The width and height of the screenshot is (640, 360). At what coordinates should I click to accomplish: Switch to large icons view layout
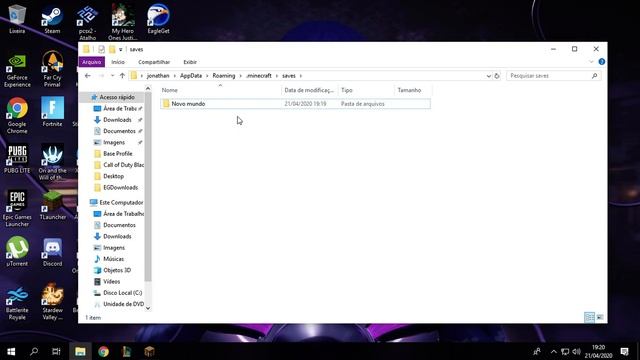coord(600,317)
